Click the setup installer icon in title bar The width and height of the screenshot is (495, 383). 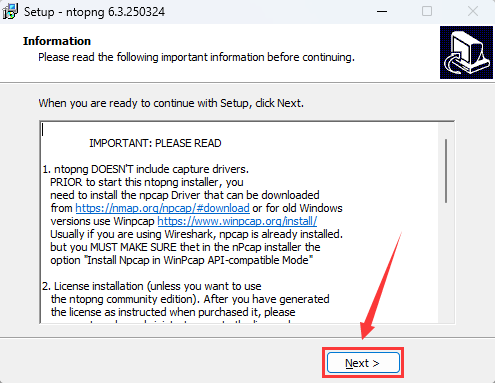click(10, 11)
